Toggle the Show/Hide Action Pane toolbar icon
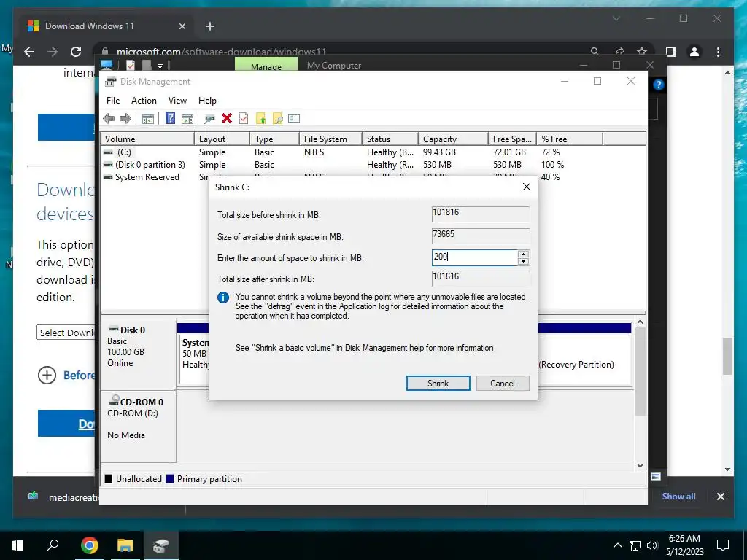747x560 pixels. coord(187,119)
